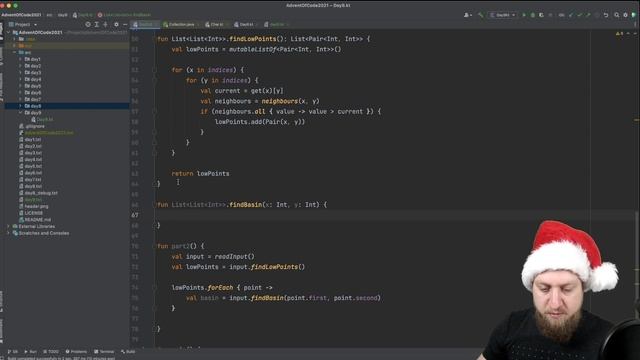The height and width of the screenshot is (360, 640).
Task: Open the Run tool window button
Action: click(x=31, y=351)
